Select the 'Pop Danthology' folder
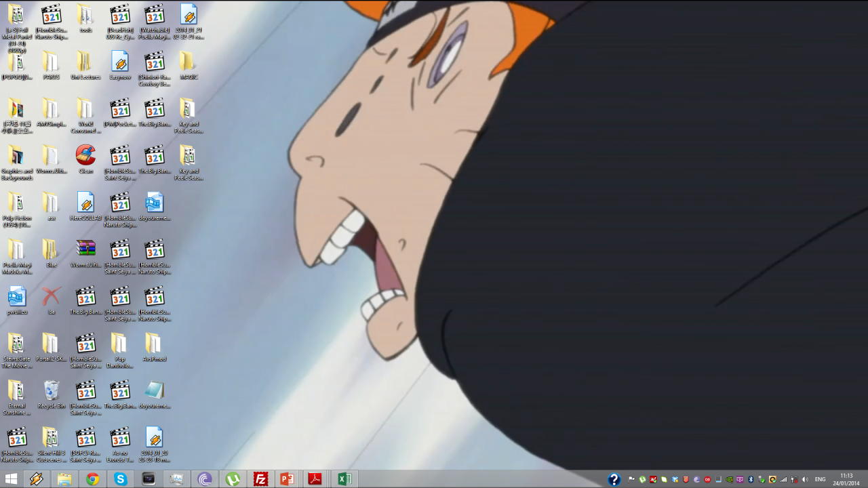 [x=120, y=351]
